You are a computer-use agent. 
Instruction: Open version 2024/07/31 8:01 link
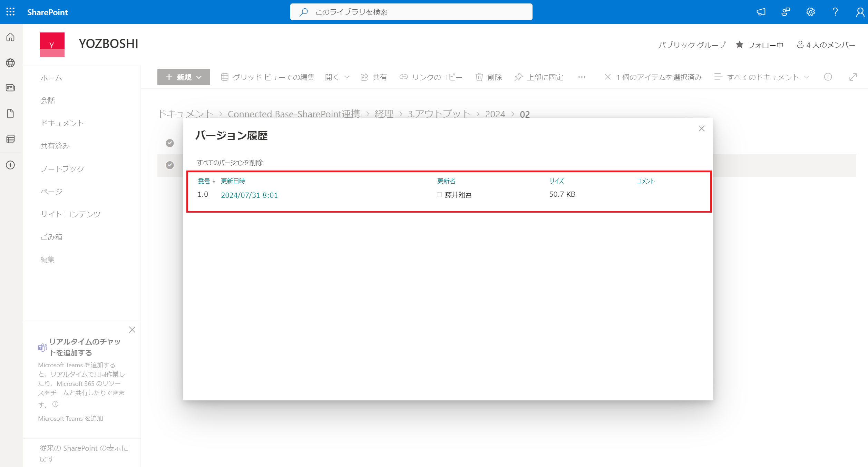pyautogui.click(x=249, y=195)
